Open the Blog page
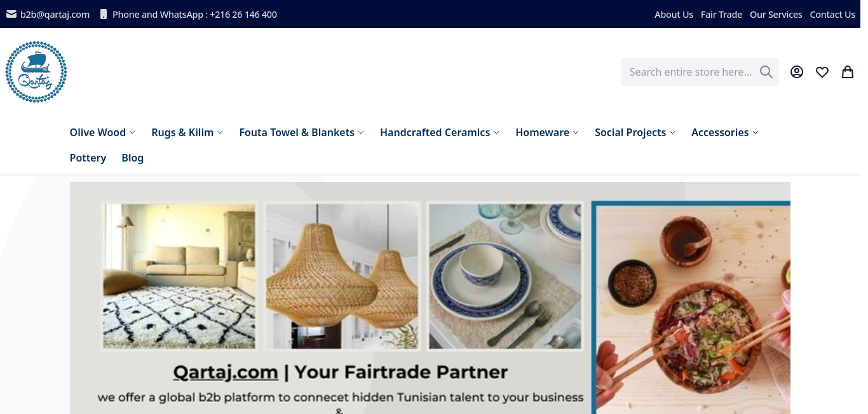This screenshot has width=868, height=414. pyautogui.click(x=132, y=158)
